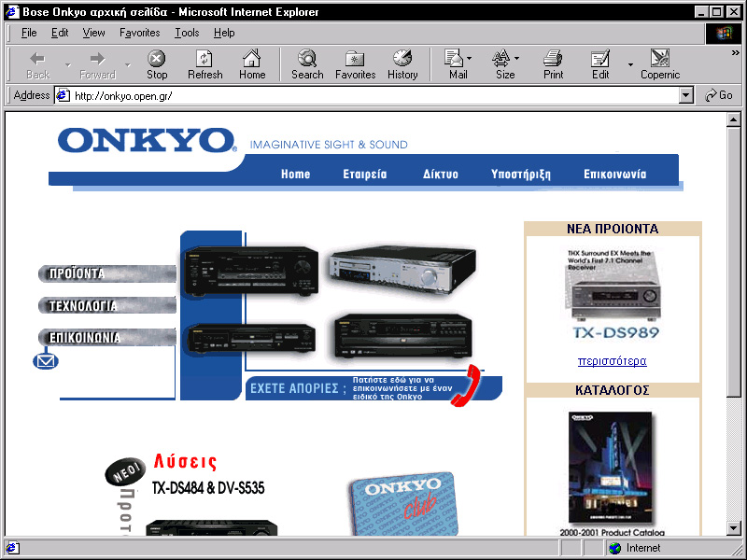Click the Onkyo club card image

point(404,504)
